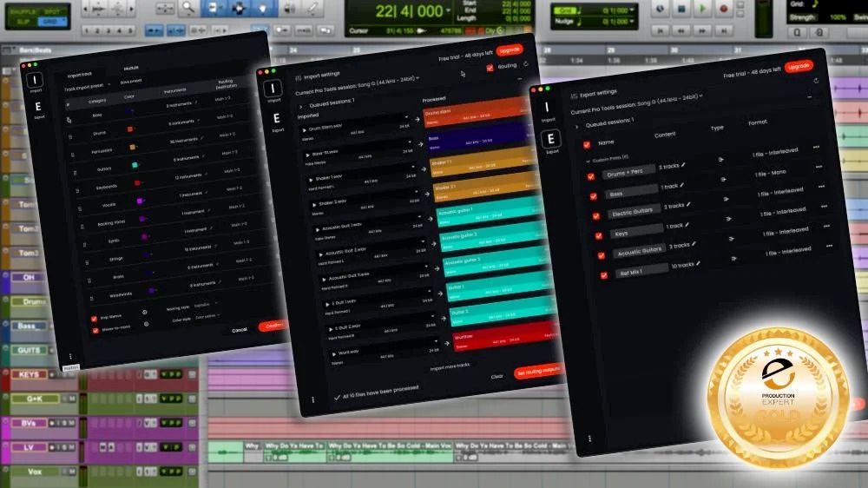Select SHUFFLE edit mode

[23, 11]
